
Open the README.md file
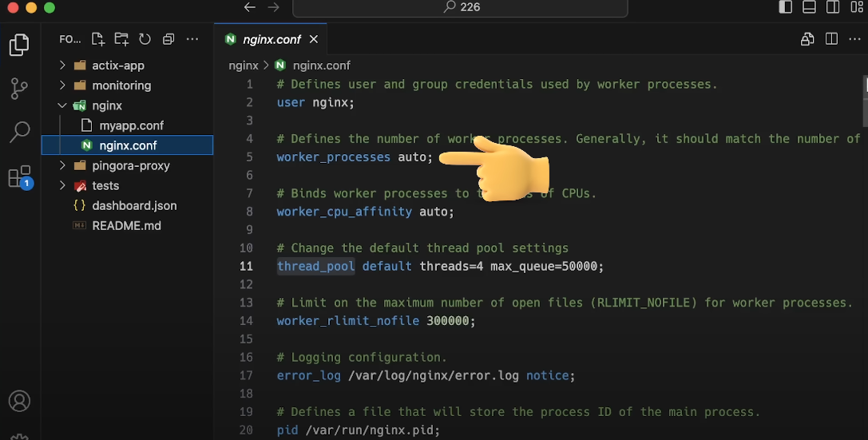(x=127, y=226)
